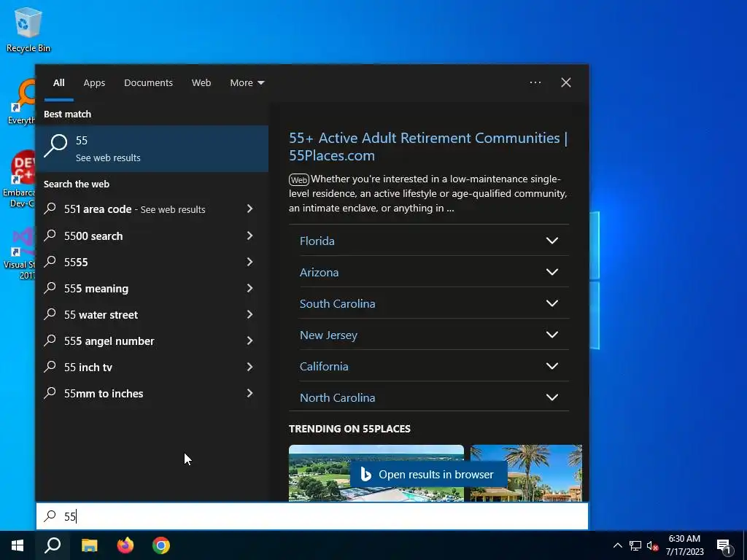747x560 pixels.
Task: Open the network status tray icon
Action: coord(635,545)
